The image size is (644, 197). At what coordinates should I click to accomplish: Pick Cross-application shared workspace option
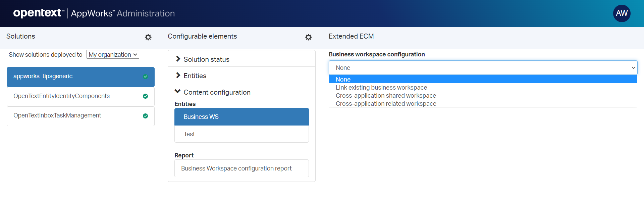(386, 96)
